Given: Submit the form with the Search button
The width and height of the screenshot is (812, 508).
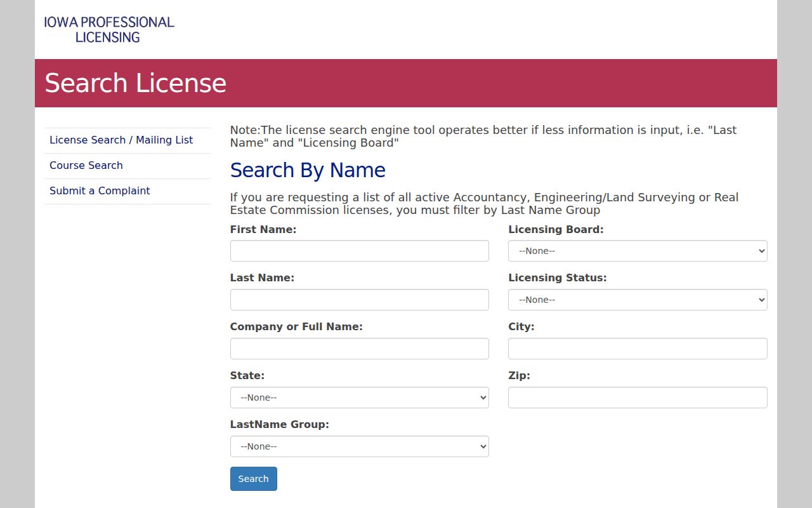Looking at the screenshot, I should point(254,479).
